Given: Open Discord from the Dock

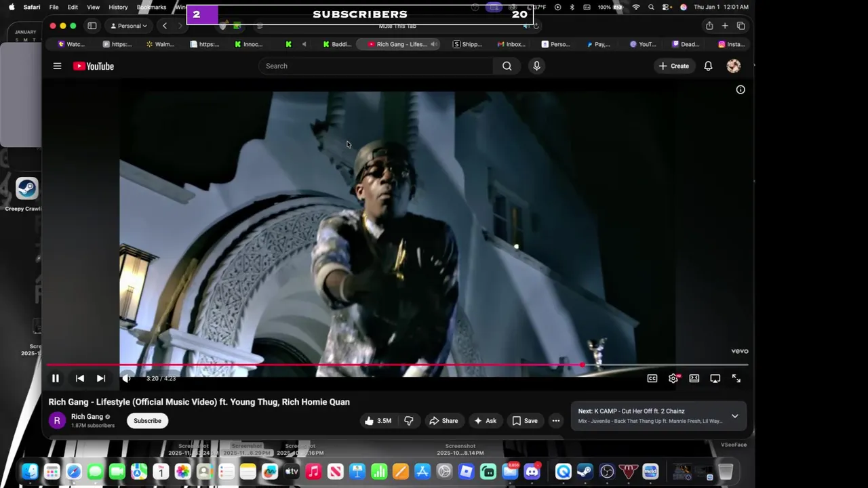Looking at the screenshot, I should [533, 471].
